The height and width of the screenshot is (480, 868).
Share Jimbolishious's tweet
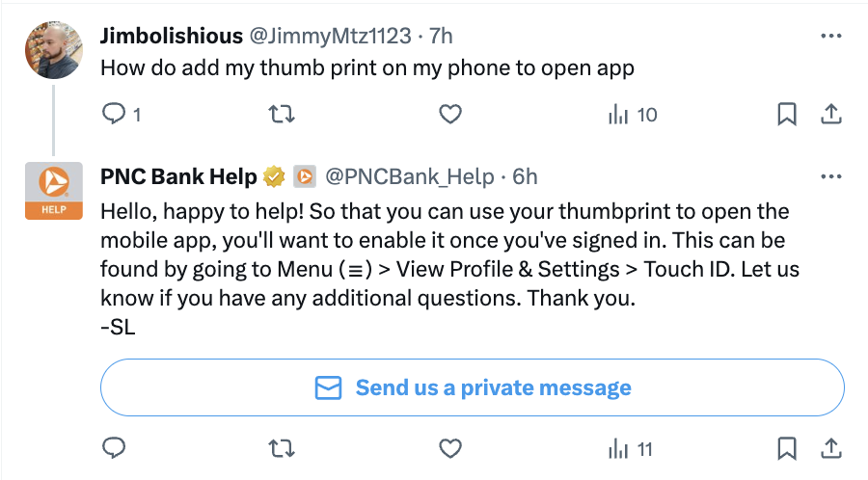pos(829,115)
